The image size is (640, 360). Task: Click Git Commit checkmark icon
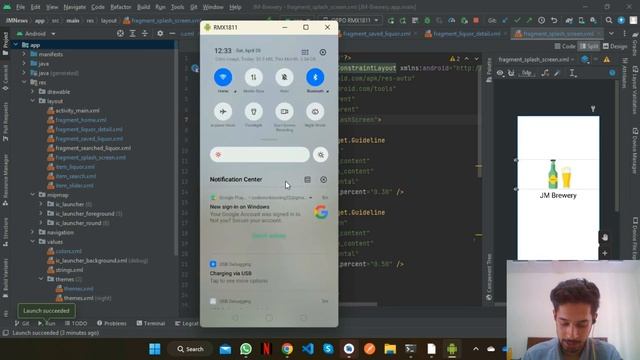coord(518,20)
